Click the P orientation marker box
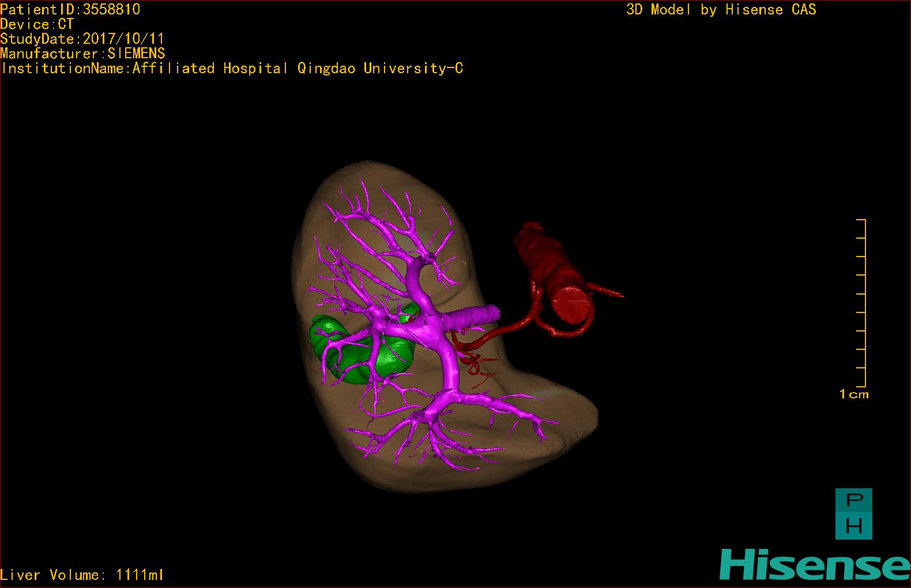This screenshot has height=588, width=911. click(854, 501)
